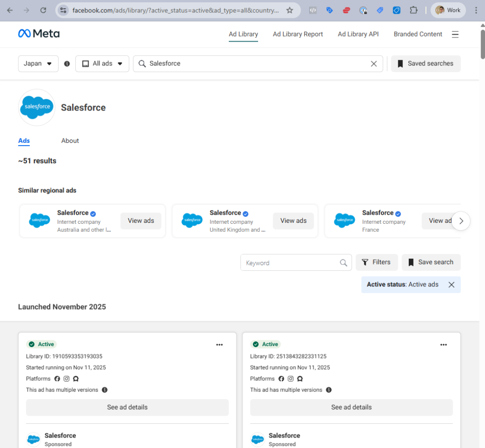Clear the Salesforce search text
Viewport: 485px width, 448px height.
click(374, 64)
